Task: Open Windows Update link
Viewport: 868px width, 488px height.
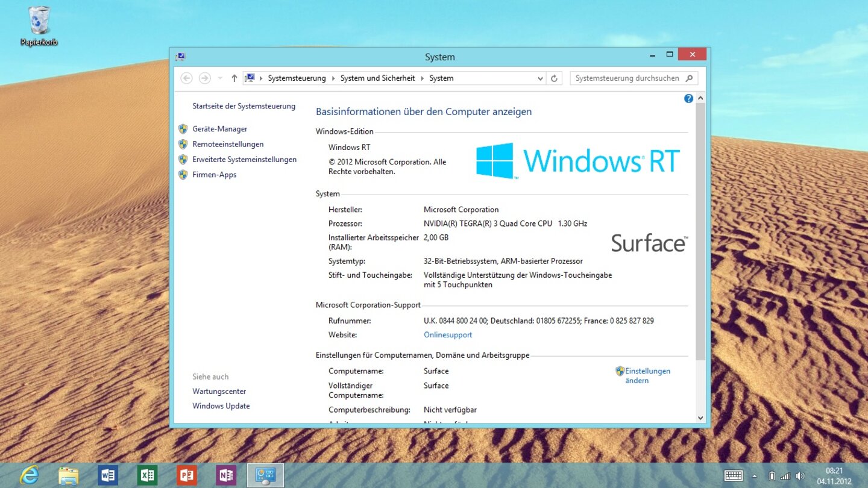Action: (221, 406)
